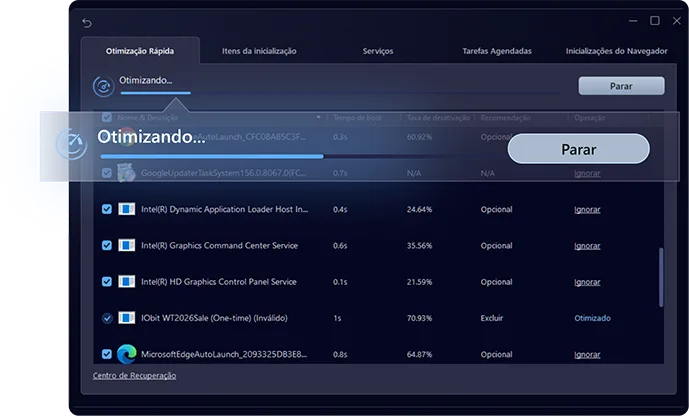The height and width of the screenshot is (416, 689).
Task: Select Intel(R) Dynamic Application Loader row name
Action: point(225,209)
